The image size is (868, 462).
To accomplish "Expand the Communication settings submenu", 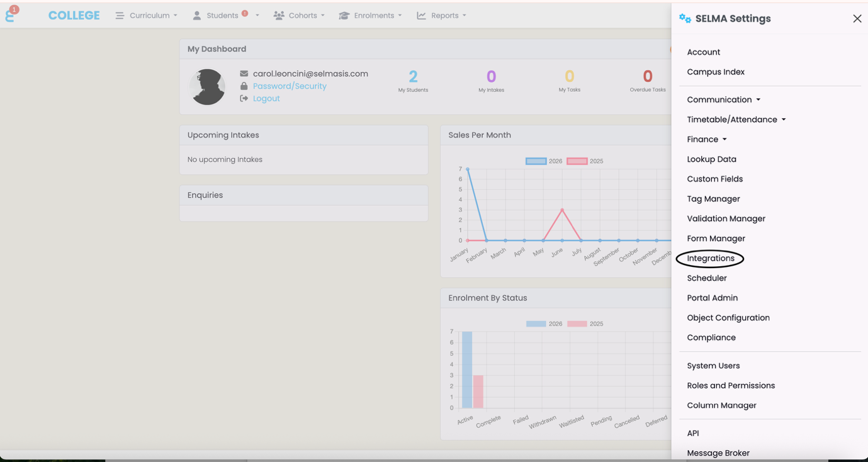I will pyautogui.click(x=723, y=99).
